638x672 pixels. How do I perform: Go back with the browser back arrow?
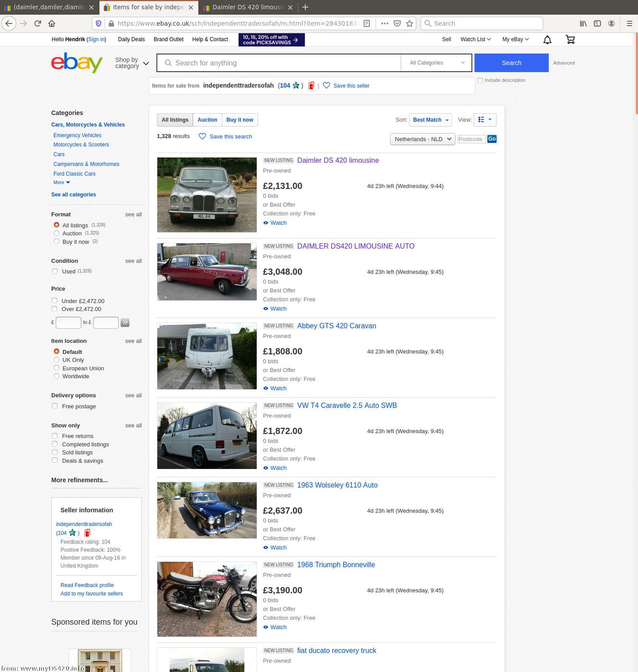pyautogui.click(x=9, y=23)
